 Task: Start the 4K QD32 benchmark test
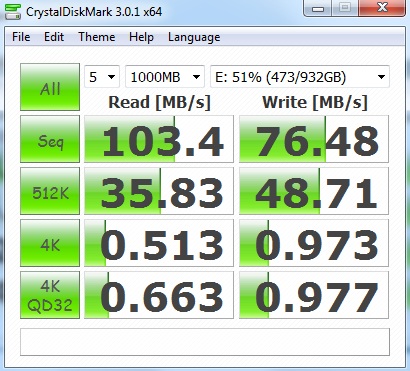coord(50,295)
